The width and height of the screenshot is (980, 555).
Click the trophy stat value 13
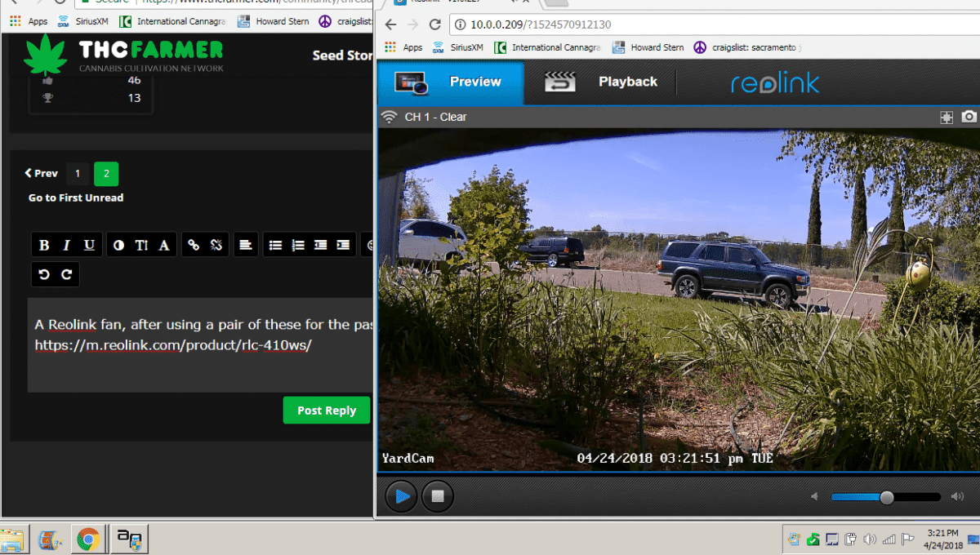(134, 98)
